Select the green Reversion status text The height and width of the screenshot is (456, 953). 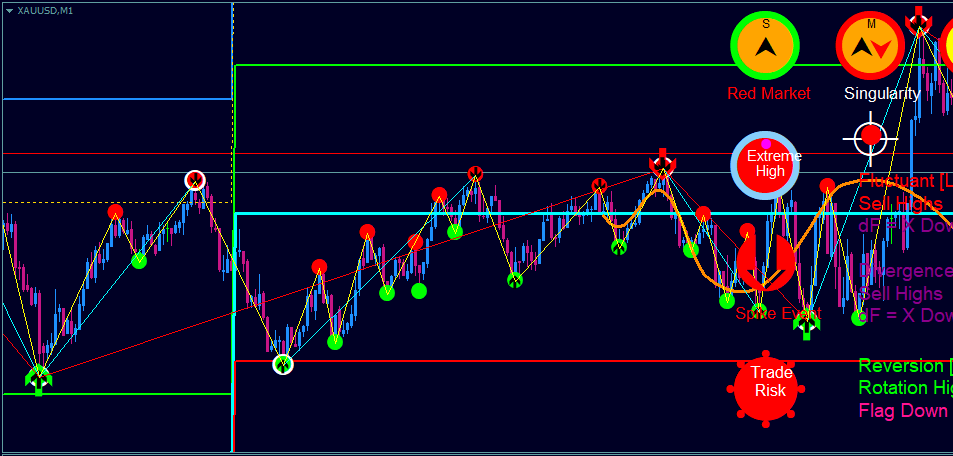click(x=906, y=366)
